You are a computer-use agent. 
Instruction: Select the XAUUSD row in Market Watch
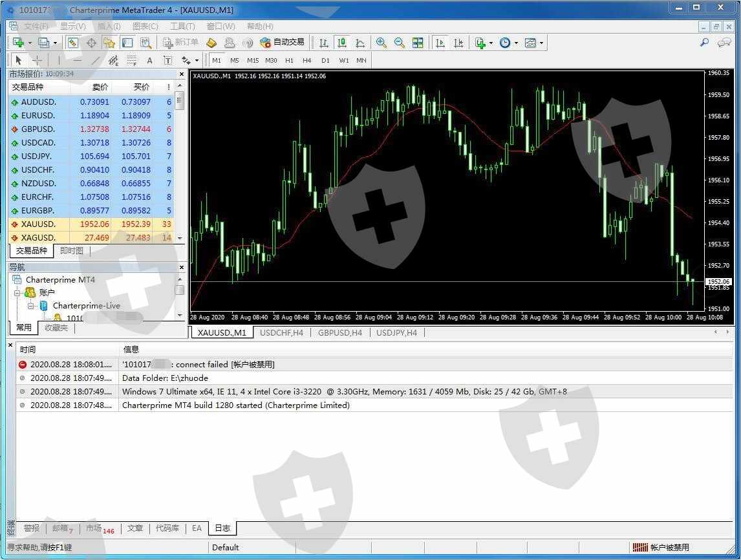(x=91, y=224)
